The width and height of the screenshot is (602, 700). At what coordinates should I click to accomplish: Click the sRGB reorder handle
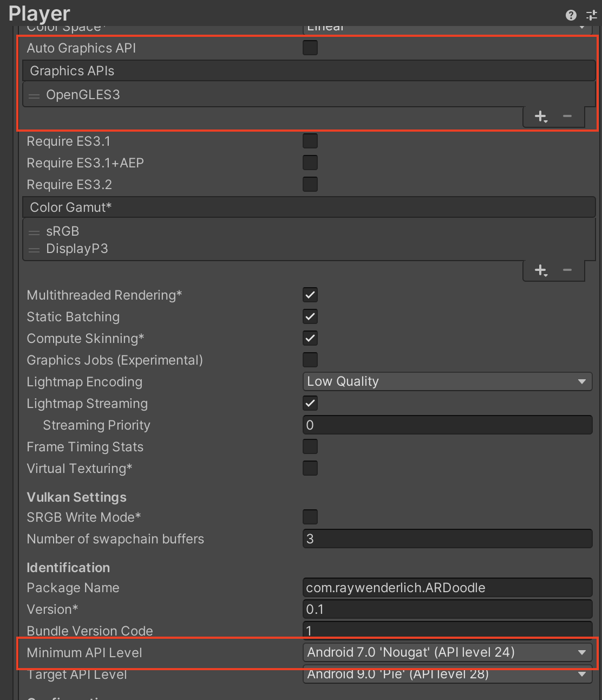coord(34,232)
